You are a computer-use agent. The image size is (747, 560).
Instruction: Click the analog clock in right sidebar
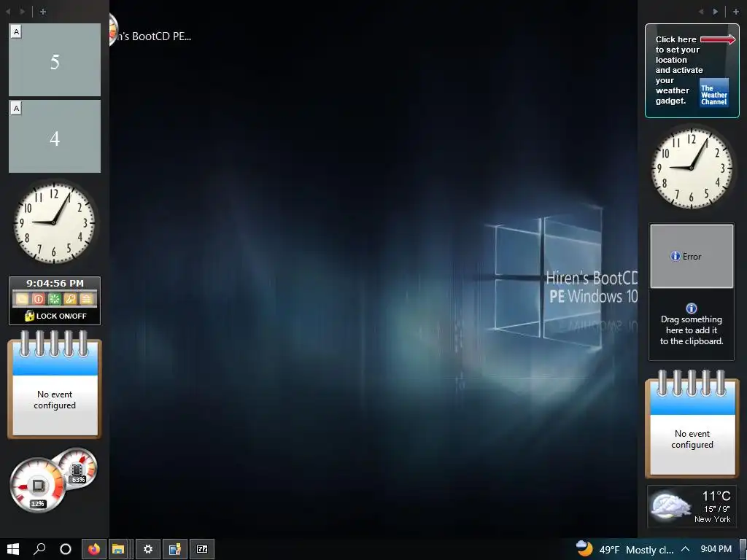pyautogui.click(x=692, y=168)
